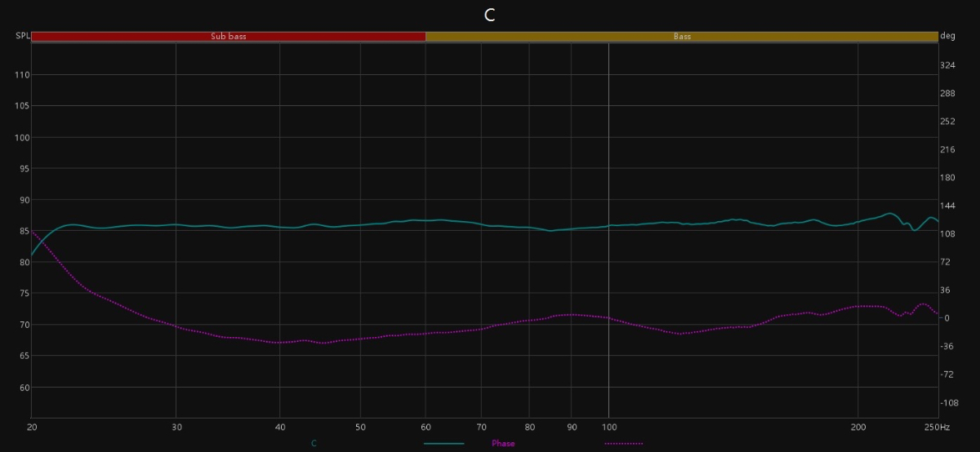Click the 110 dB SPL axis value
980x452 pixels.
[x=22, y=75]
